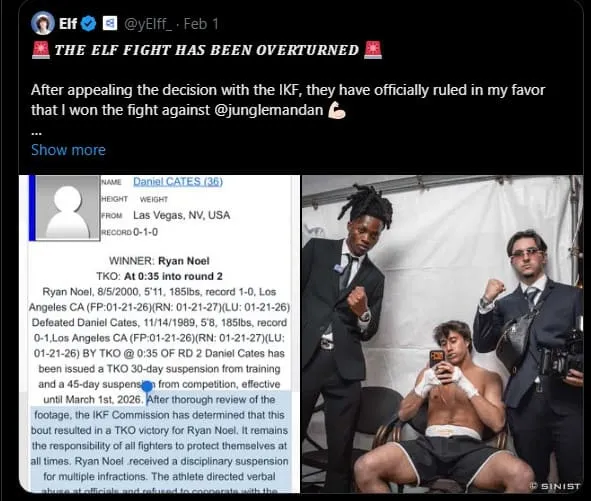Click the flexed bicep emoji

[x=337, y=110]
